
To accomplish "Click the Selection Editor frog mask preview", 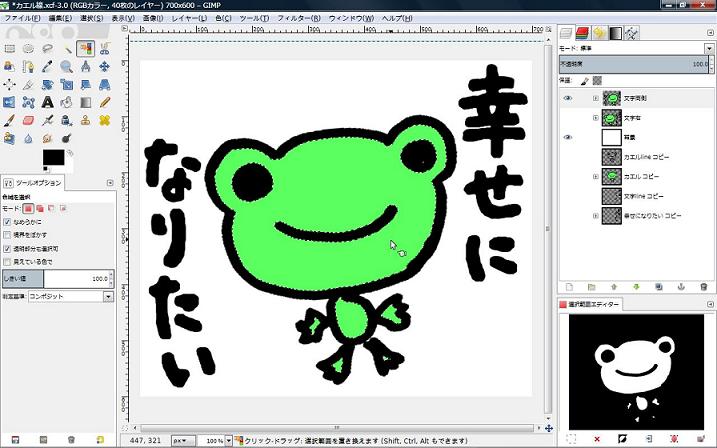I will [x=637, y=372].
